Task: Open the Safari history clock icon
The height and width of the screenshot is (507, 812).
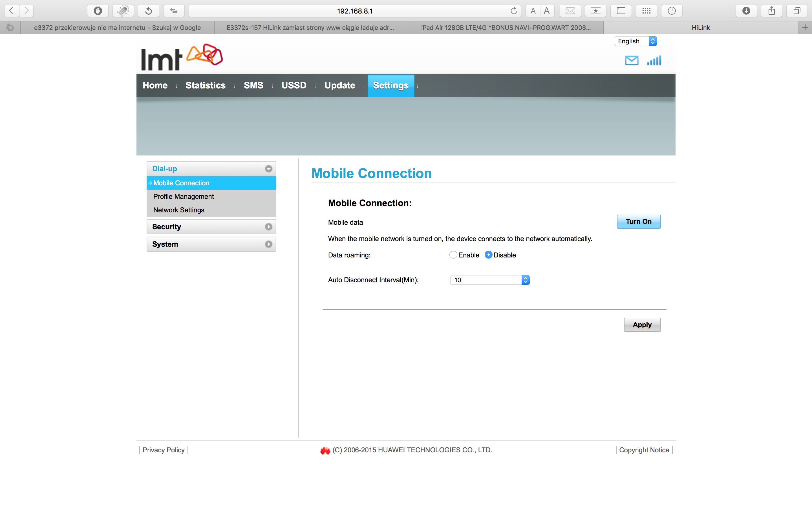Action: [671, 11]
